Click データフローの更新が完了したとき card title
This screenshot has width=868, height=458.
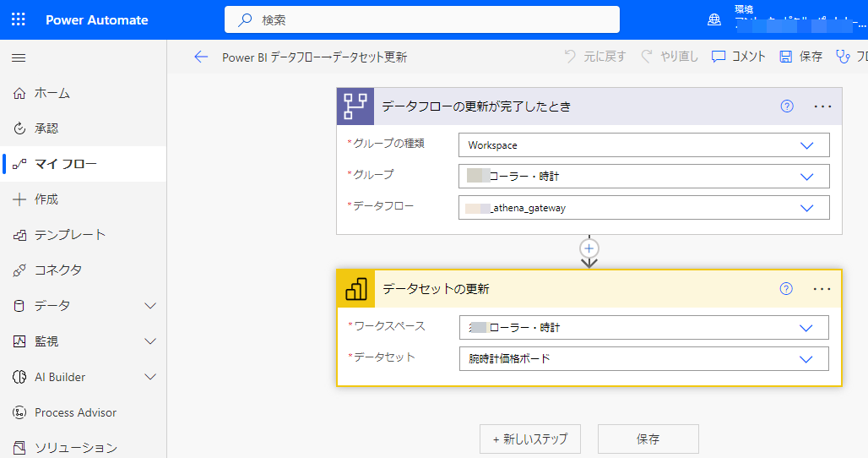[476, 106]
